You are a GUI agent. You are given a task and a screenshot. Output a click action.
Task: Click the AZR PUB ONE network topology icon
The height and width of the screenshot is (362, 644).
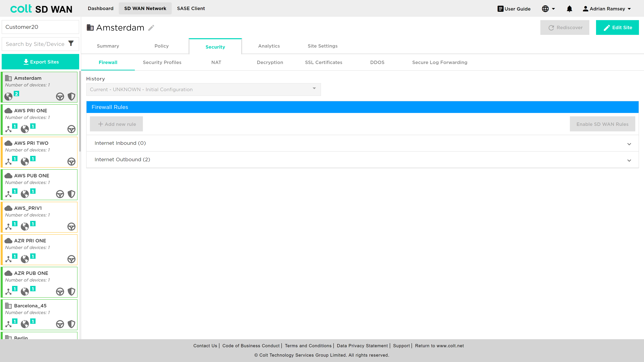coord(9,291)
